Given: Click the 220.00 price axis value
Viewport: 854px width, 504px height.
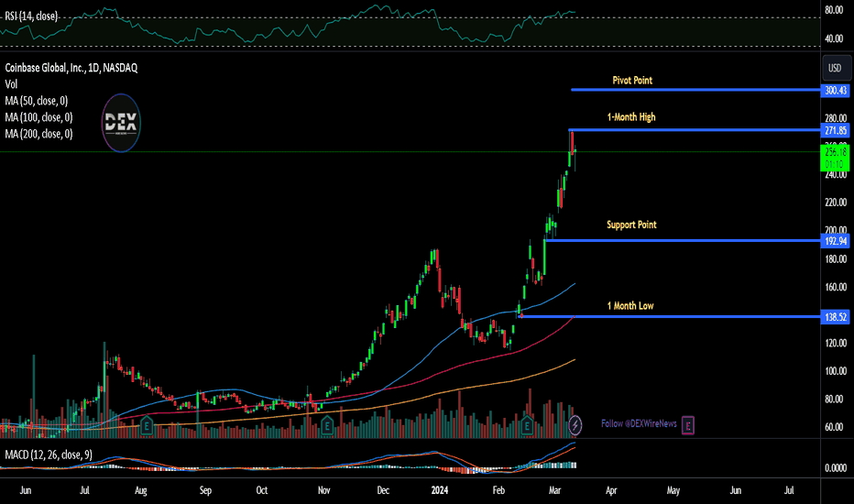Looking at the screenshot, I should 836,203.
